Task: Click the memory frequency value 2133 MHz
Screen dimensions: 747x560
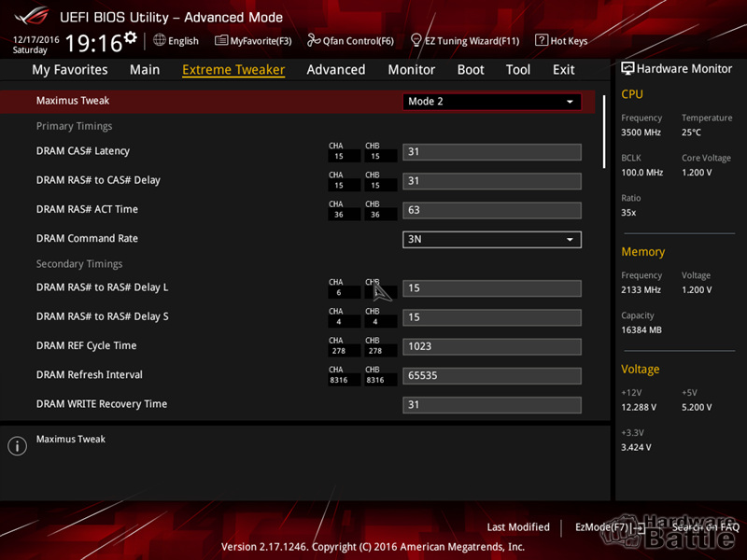Action: pos(641,289)
